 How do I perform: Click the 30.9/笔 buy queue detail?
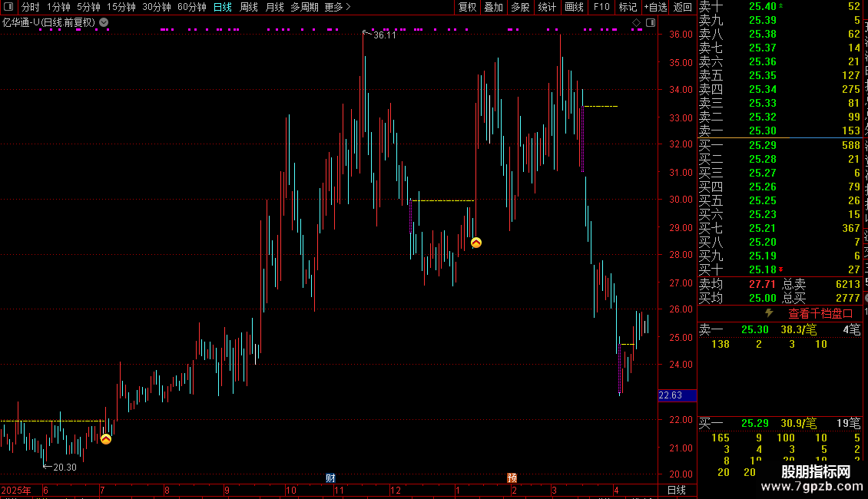coord(798,423)
